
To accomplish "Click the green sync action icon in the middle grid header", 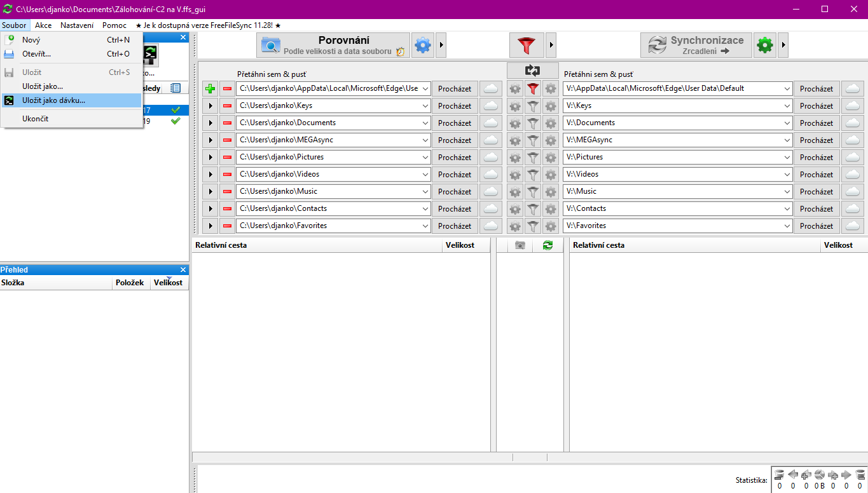I will (x=548, y=245).
